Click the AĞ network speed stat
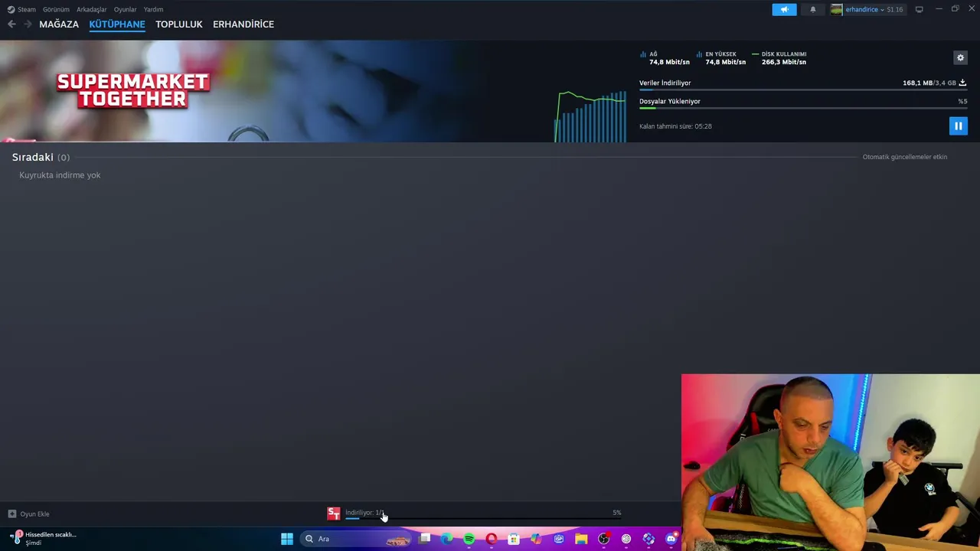Viewport: 980px width, 551px height. tap(665, 58)
